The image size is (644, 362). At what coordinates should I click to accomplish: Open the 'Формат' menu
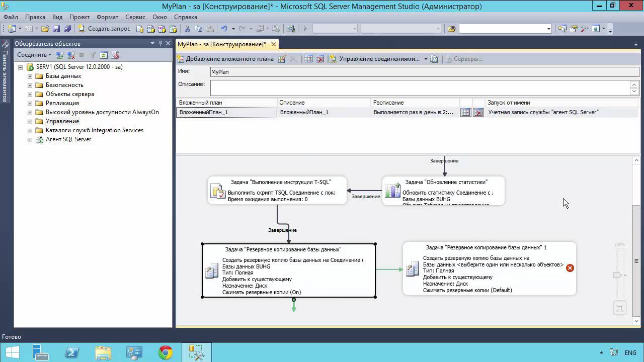click(x=107, y=17)
